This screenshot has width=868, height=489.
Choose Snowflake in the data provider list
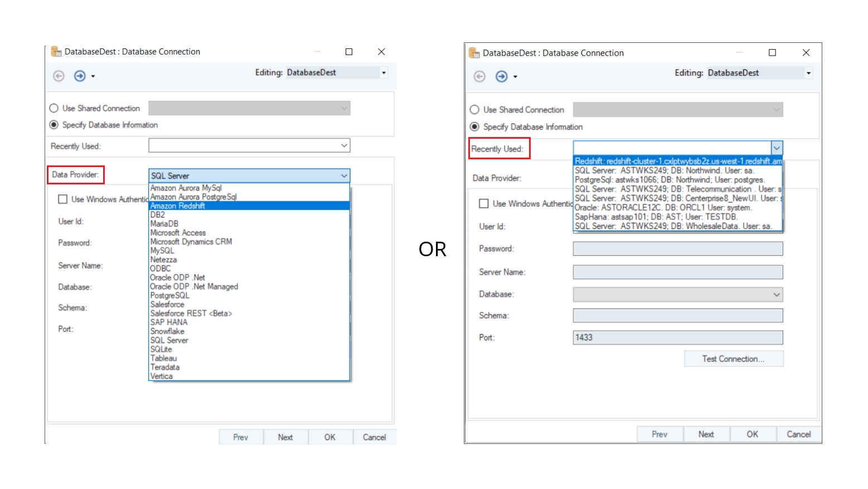click(x=167, y=331)
